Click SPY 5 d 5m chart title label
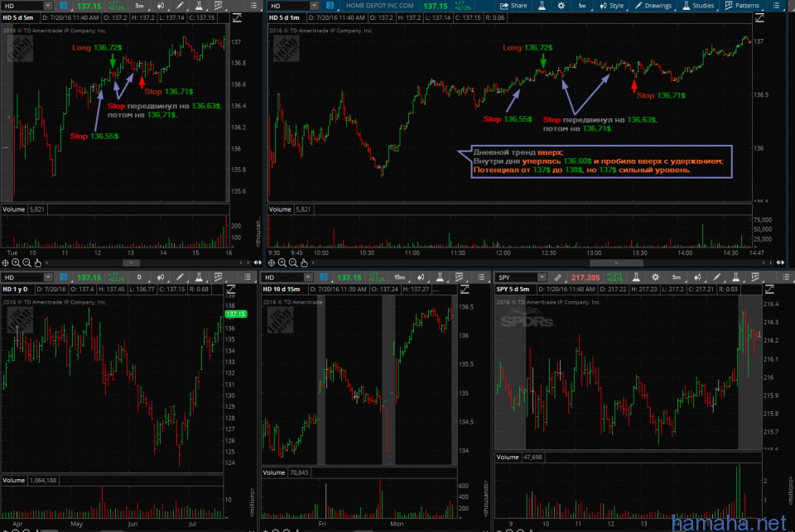795x532 pixels. (x=513, y=290)
